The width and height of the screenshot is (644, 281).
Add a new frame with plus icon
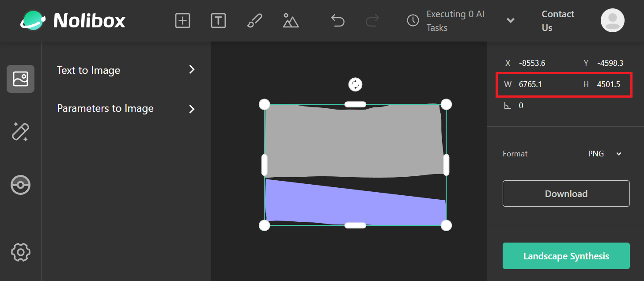(182, 21)
